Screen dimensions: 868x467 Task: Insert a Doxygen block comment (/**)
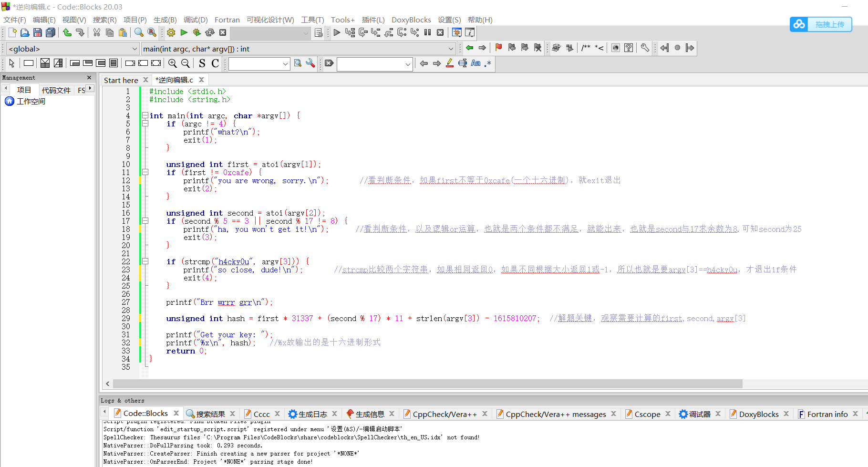click(586, 48)
